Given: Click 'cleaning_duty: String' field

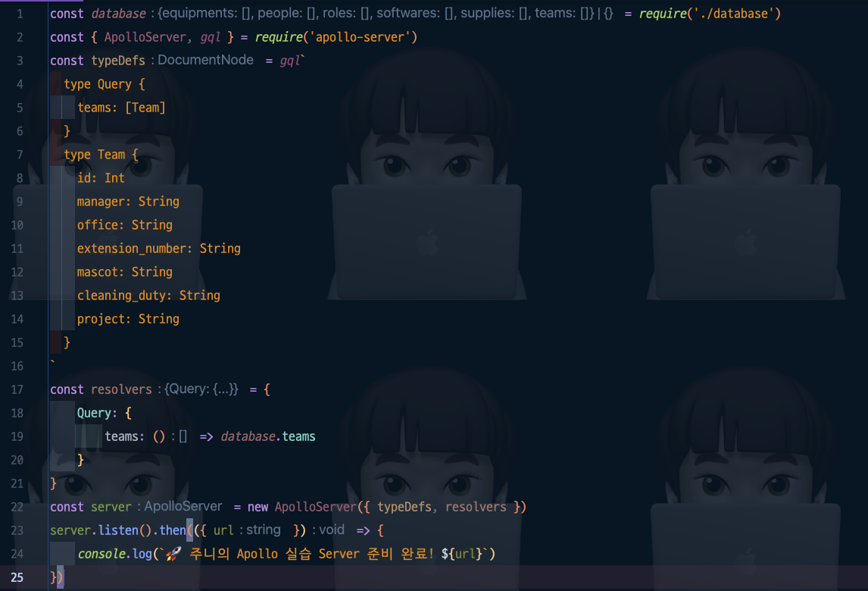Looking at the screenshot, I should tap(148, 295).
